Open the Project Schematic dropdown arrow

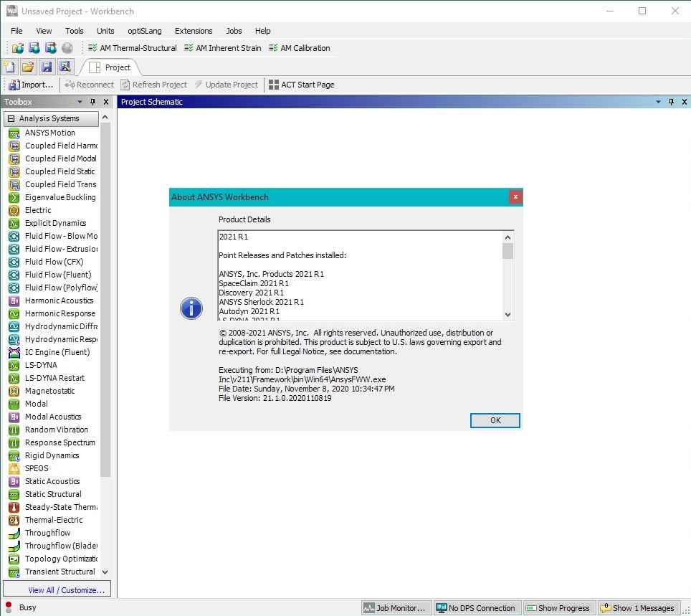pyautogui.click(x=658, y=102)
